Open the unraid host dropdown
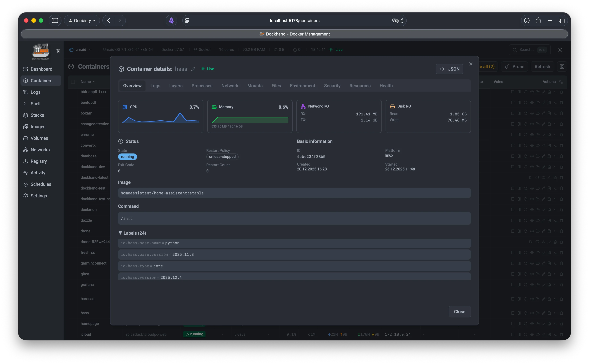The image size is (589, 364). coord(81,50)
